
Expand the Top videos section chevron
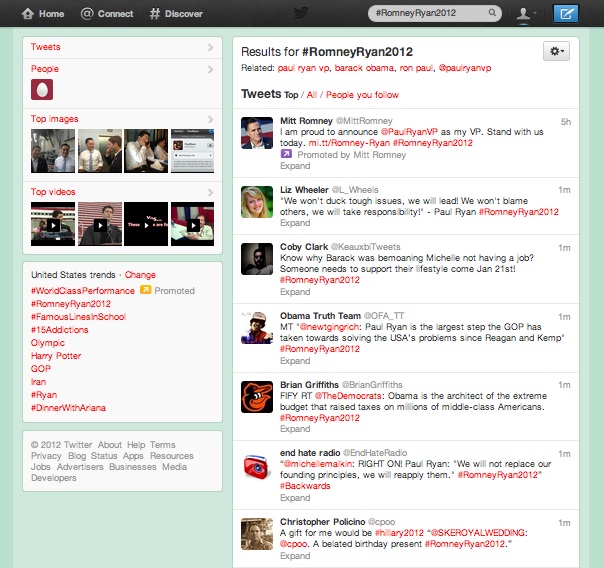210,192
